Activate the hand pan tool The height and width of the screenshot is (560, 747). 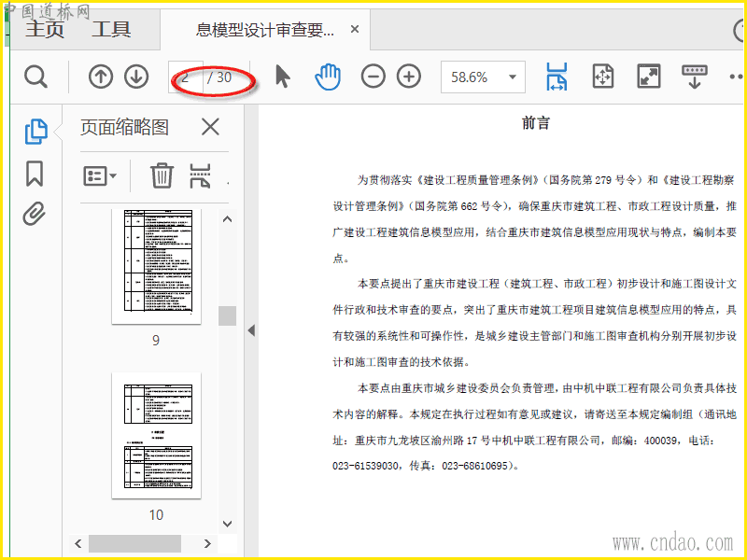click(328, 77)
